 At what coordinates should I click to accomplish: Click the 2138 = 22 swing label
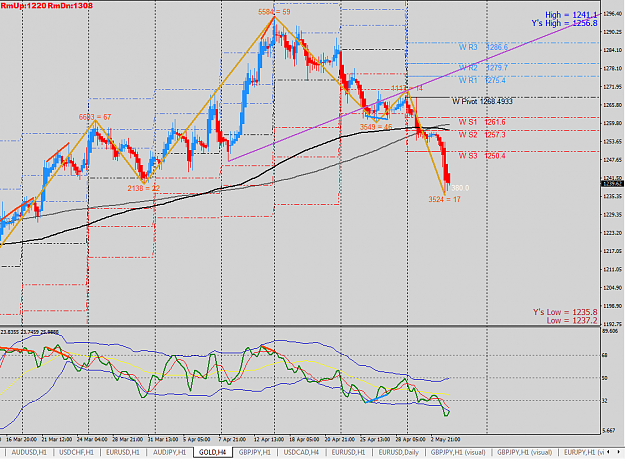[143, 188]
